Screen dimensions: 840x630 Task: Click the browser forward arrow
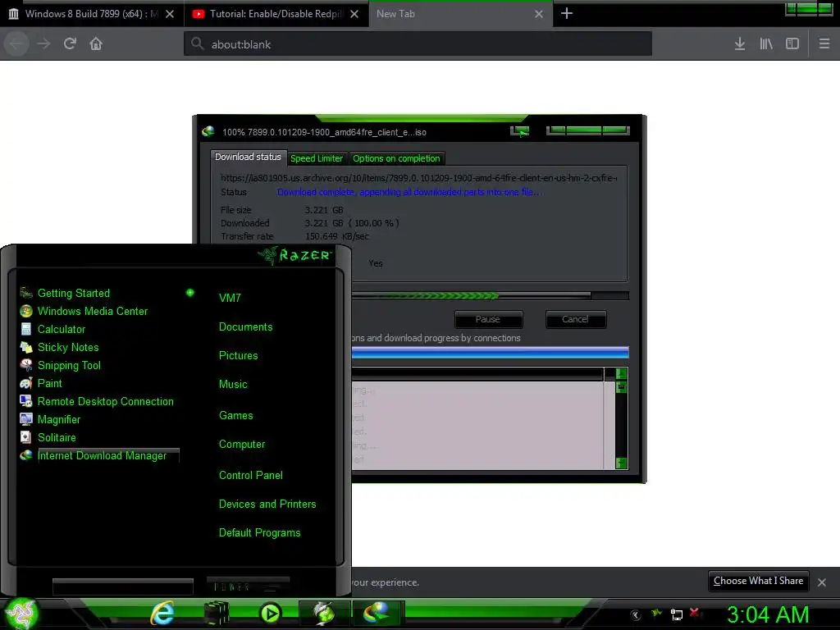pos(44,44)
